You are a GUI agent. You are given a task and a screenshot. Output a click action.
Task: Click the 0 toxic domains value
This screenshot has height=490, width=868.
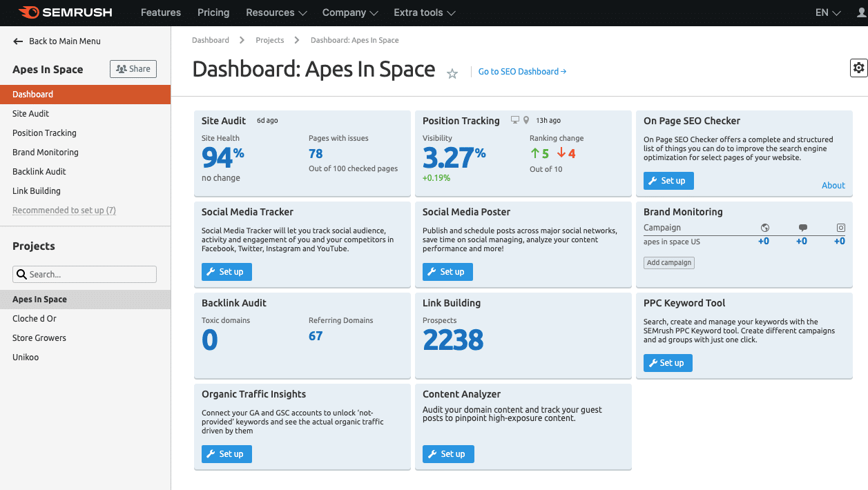210,340
